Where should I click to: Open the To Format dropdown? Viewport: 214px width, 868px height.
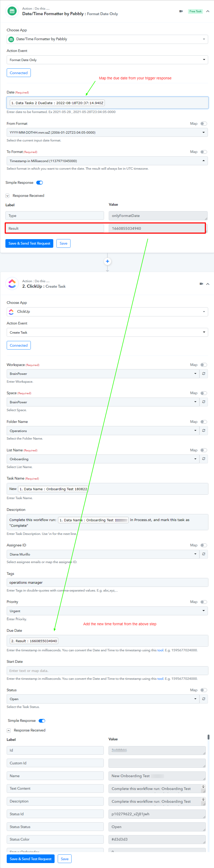[x=107, y=161]
